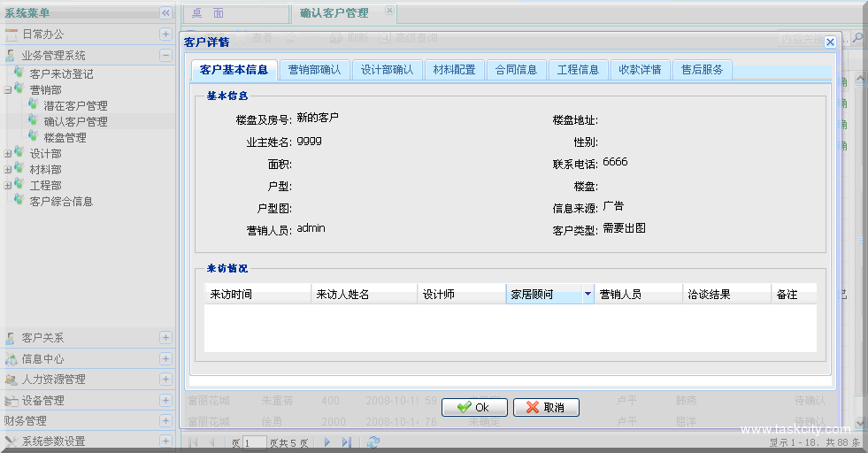Click the search magnifier icon at top right

click(857, 38)
